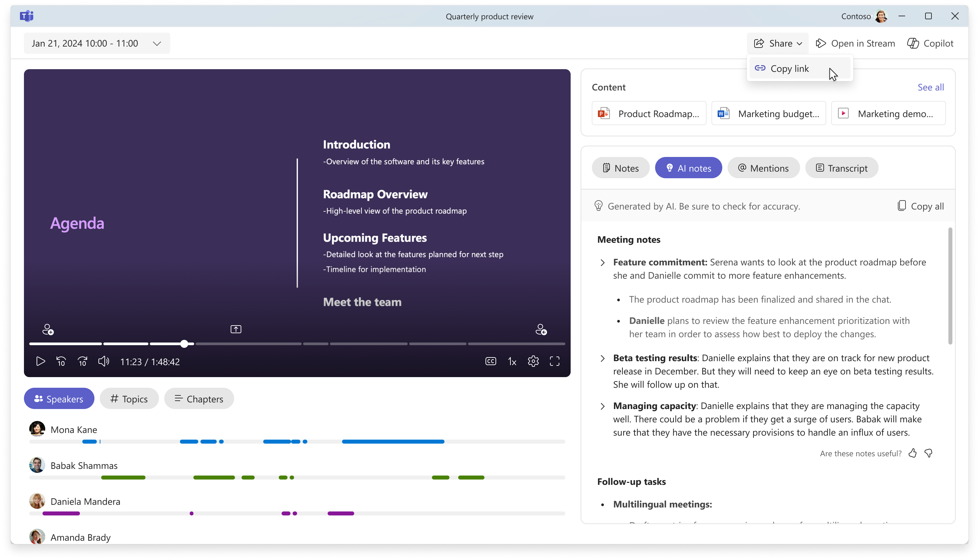979x560 pixels.
Task: Switch to Chapters view
Action: (199, 399)
